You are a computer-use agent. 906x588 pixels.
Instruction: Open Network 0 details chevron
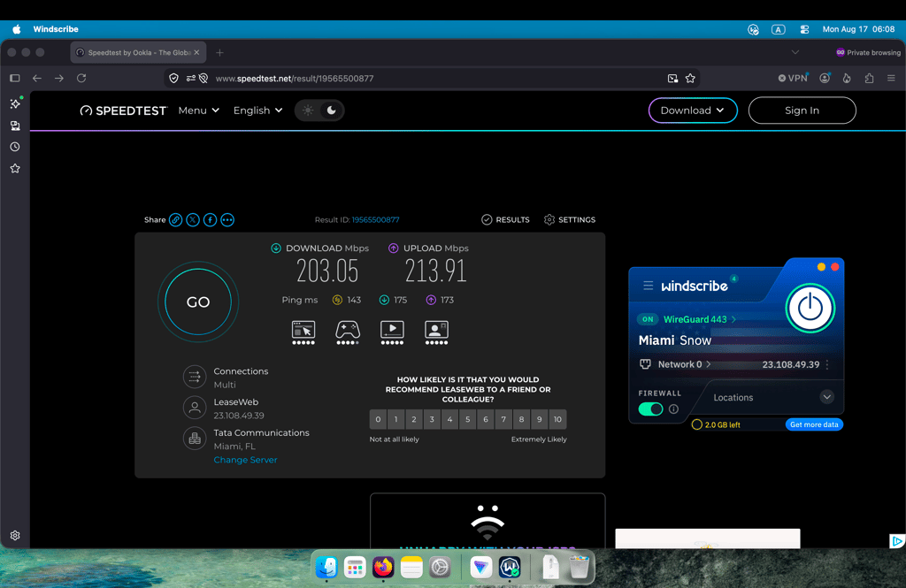(x=709, y=364)
